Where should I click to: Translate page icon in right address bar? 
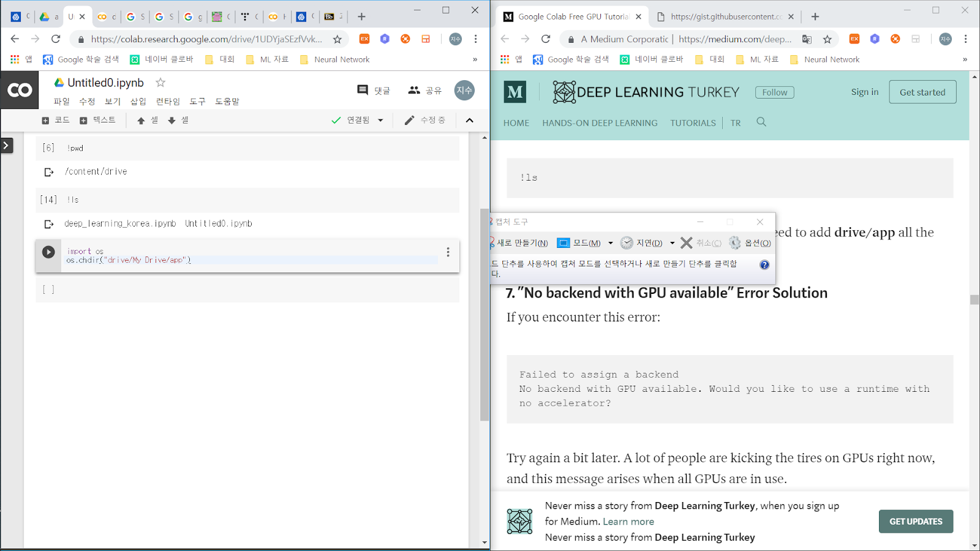click(x=807, y=39)
